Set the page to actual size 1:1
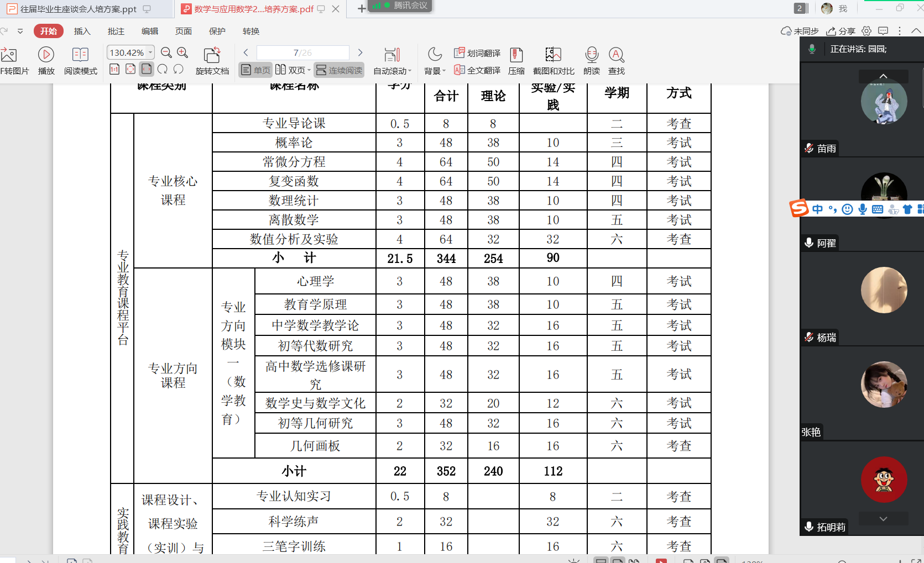This screenshot has height=563, width=924. (114, 69)
